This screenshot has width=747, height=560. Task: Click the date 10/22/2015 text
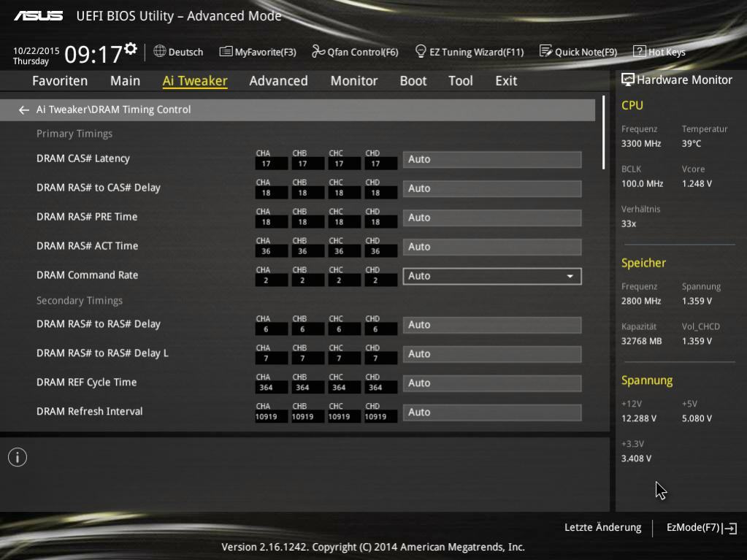coord(37,50)
